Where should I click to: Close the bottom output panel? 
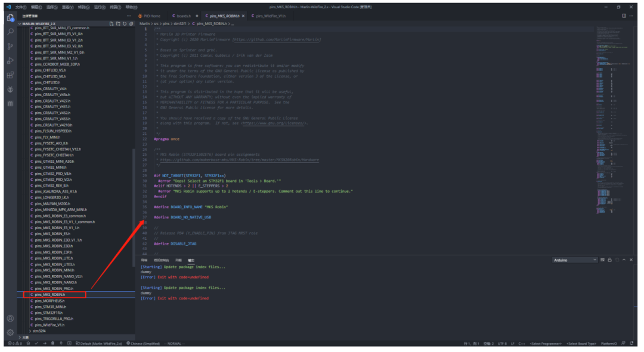[x=631, y=260]
